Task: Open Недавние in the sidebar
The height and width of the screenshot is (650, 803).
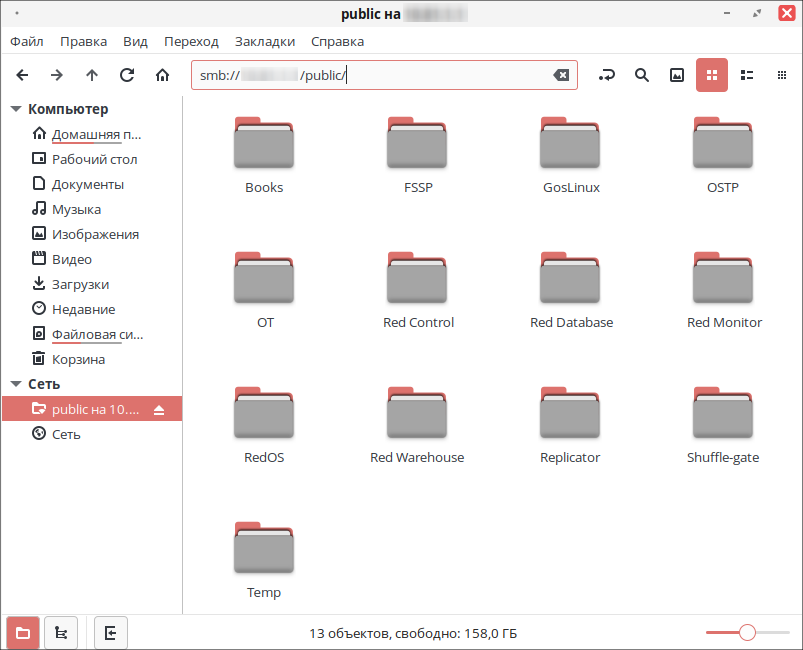Action: (92, 309)
